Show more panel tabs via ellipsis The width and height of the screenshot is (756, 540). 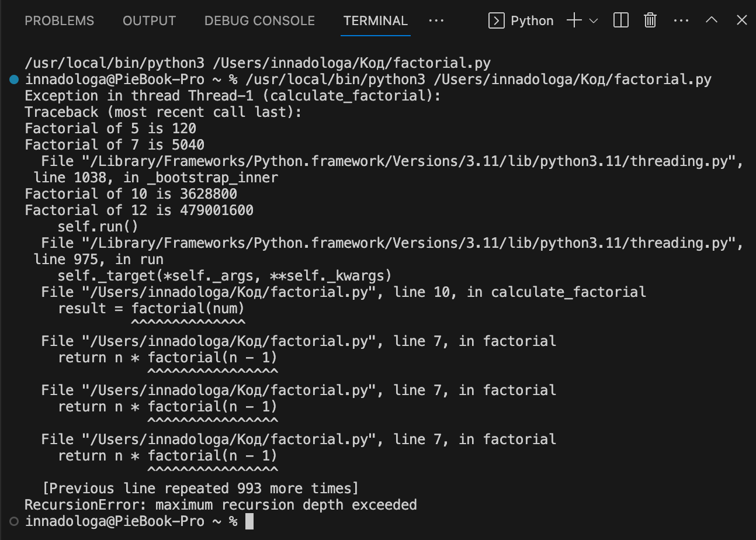[436, 20]
